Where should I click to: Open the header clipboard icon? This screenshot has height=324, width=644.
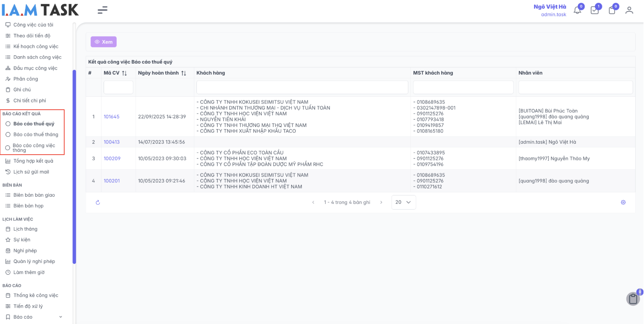click(612, 10)
